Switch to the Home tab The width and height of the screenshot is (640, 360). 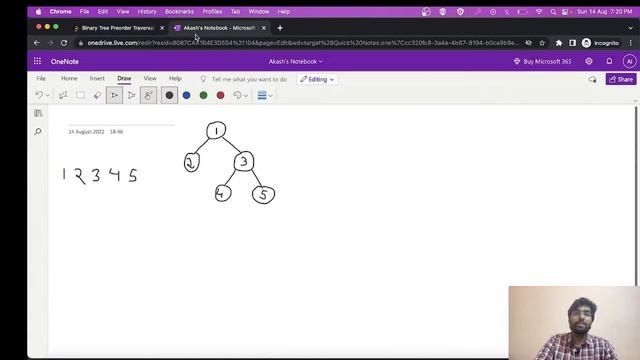click(69, 78)
